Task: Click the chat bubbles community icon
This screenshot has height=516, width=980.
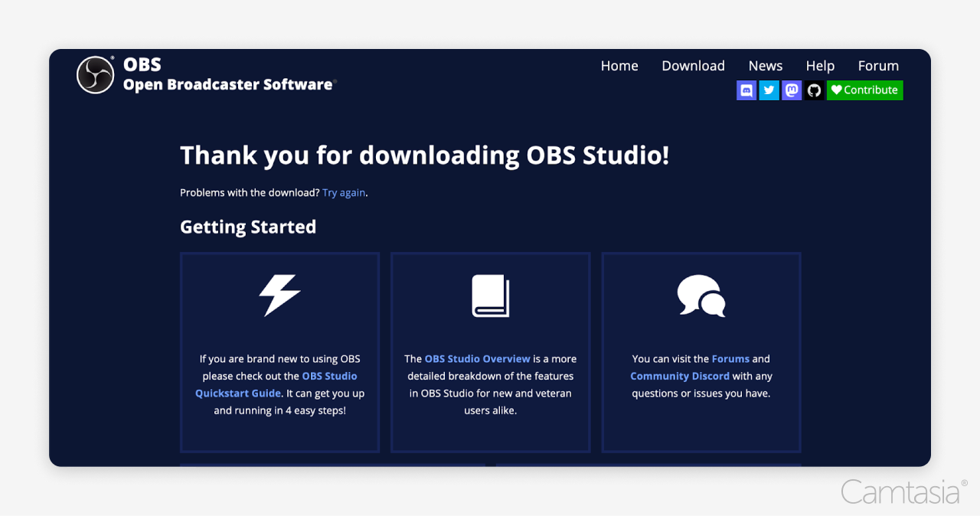Action: click(x=701, y=295)
